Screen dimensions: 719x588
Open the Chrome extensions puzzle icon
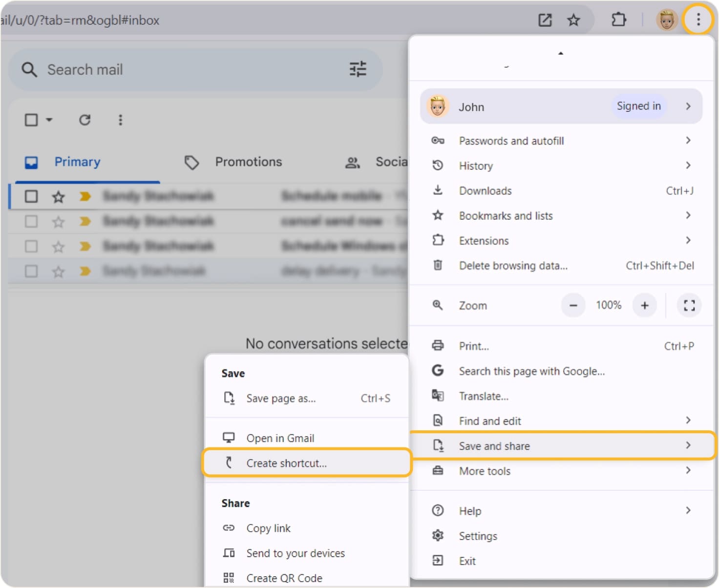point(618,20)
